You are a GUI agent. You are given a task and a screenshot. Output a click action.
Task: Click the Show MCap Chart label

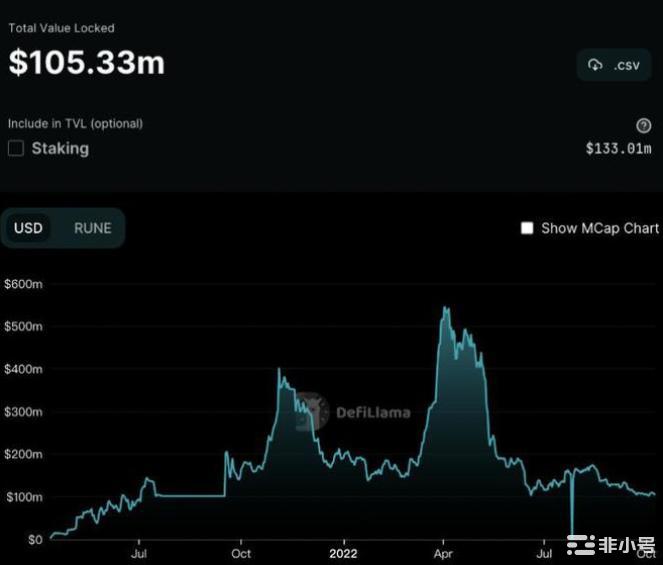click(x=600, y=228)
